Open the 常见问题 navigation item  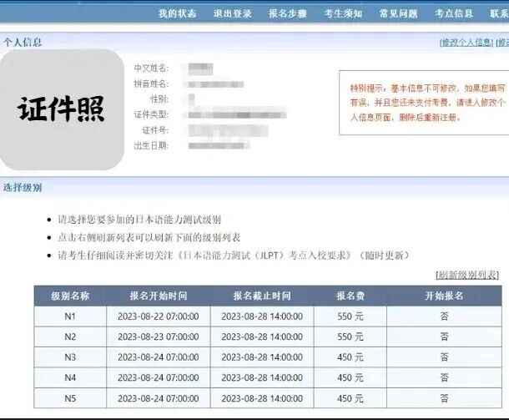398,14
